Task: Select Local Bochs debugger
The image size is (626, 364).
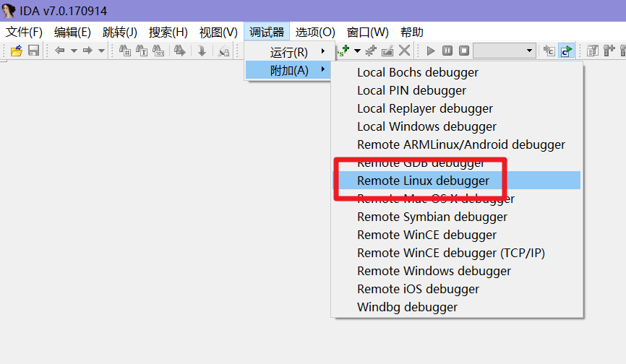Action: pos(418,72)
